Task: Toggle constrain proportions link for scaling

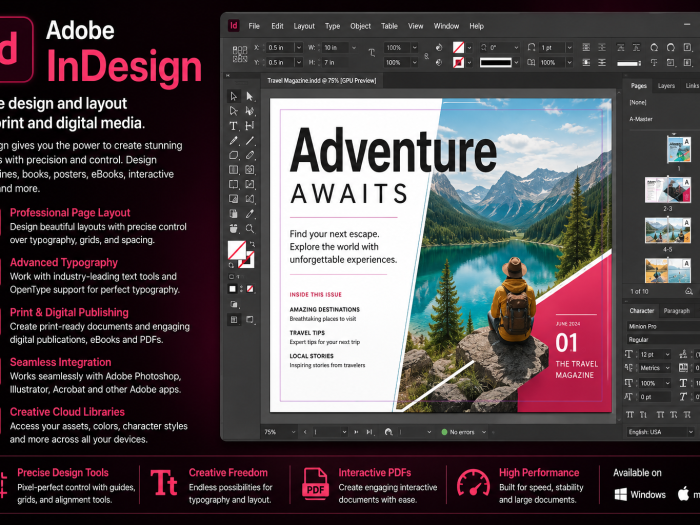Action: coord(426,55)
